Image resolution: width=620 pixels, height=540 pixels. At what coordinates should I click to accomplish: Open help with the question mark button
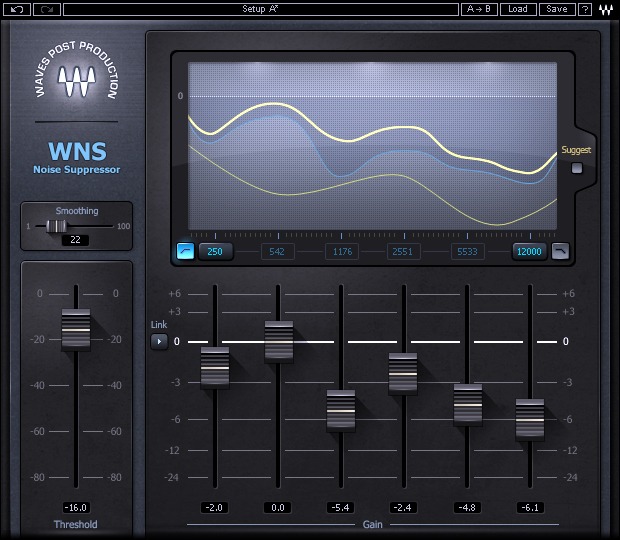(585, 9)
